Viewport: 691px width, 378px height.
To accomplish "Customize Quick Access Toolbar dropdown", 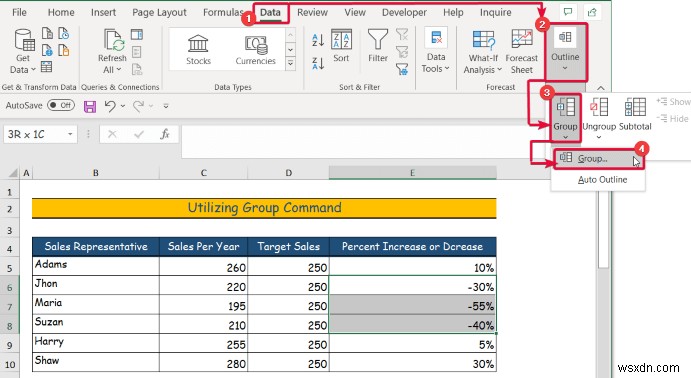I will 166,106.
